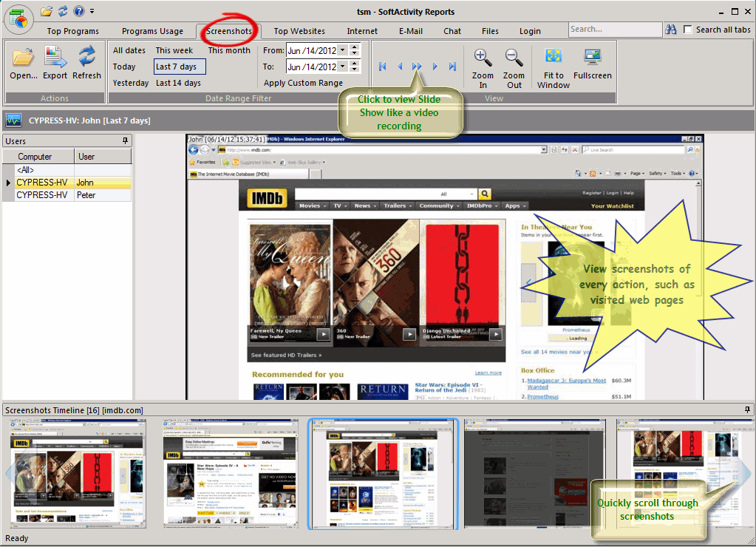Choose the Last 7 days filter

[180, 67]
